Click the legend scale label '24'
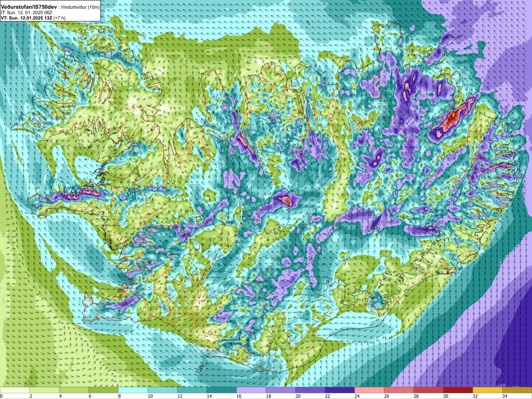 [x=357, y=396]
